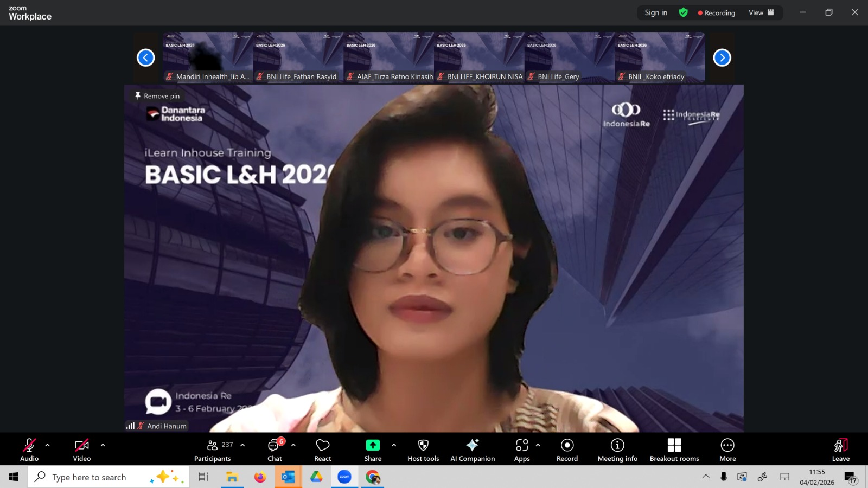This screenshot has height=488, width=868.
Task: Click the React heart icon
Action: (x=323, y=450)
